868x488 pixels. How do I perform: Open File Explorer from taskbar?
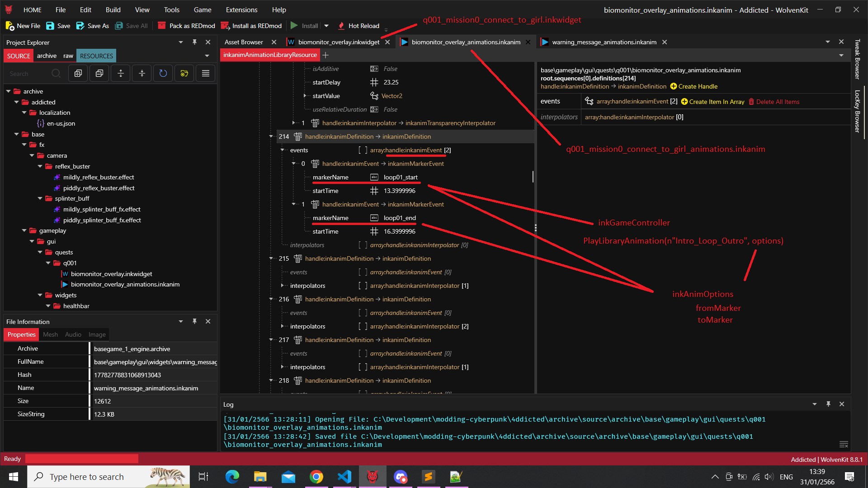pyautogui.click(x=260, y=477)
